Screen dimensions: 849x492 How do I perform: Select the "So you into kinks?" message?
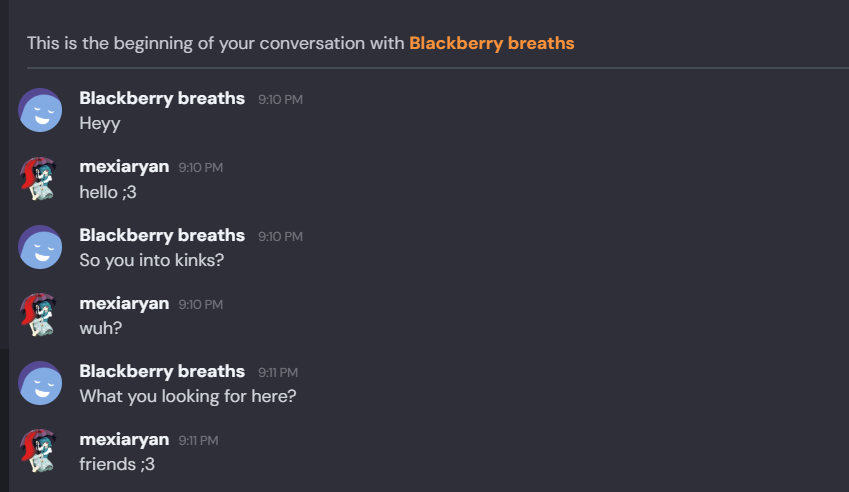click(151, 260)
